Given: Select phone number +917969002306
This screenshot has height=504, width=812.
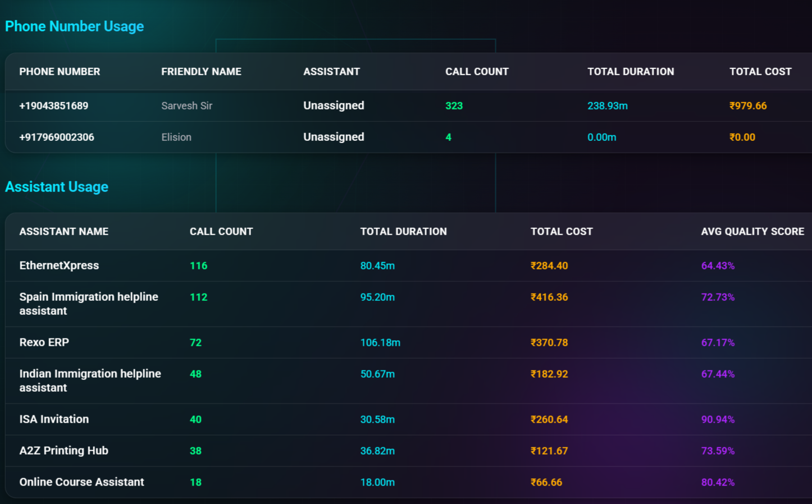Looking at the screenshot, I should point(57,137).
